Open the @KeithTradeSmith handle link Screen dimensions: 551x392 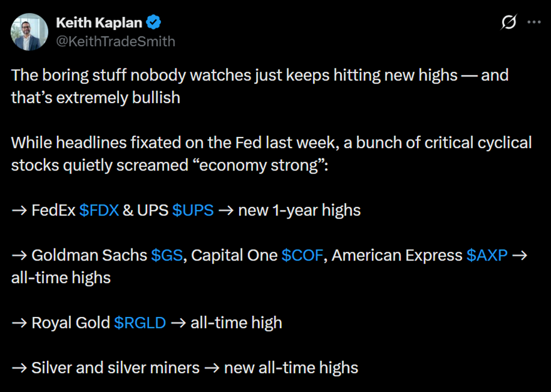(115, 41)
